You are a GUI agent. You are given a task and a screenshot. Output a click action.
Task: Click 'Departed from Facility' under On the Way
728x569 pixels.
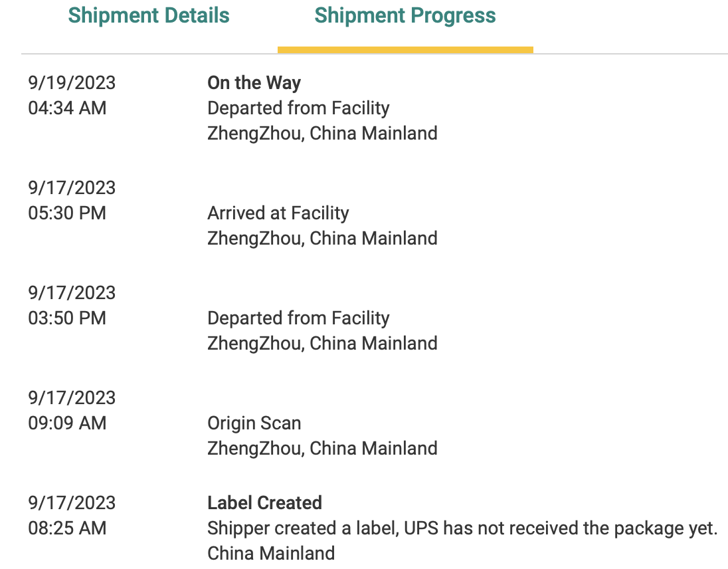pos(298,108)
